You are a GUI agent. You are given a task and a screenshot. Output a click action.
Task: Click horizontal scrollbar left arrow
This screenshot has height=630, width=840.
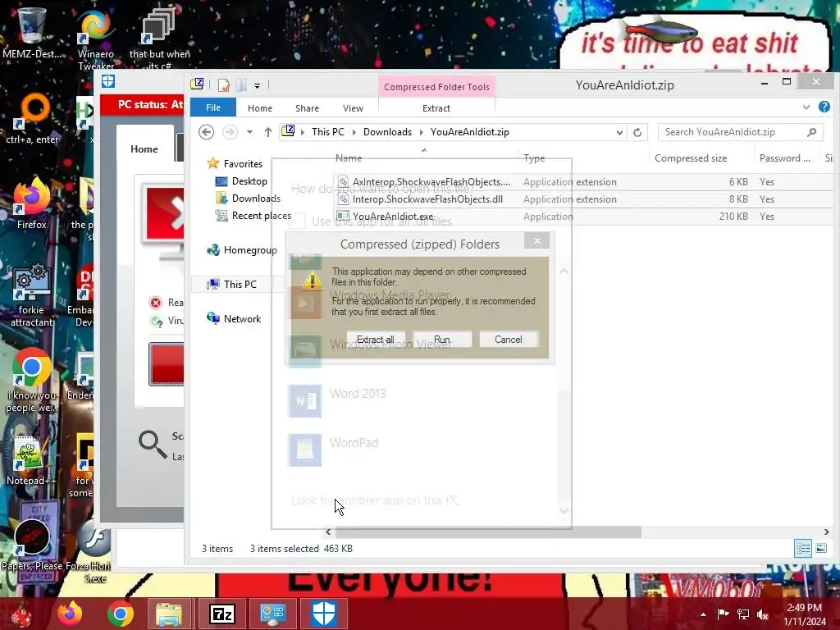[x=328, y=532]
